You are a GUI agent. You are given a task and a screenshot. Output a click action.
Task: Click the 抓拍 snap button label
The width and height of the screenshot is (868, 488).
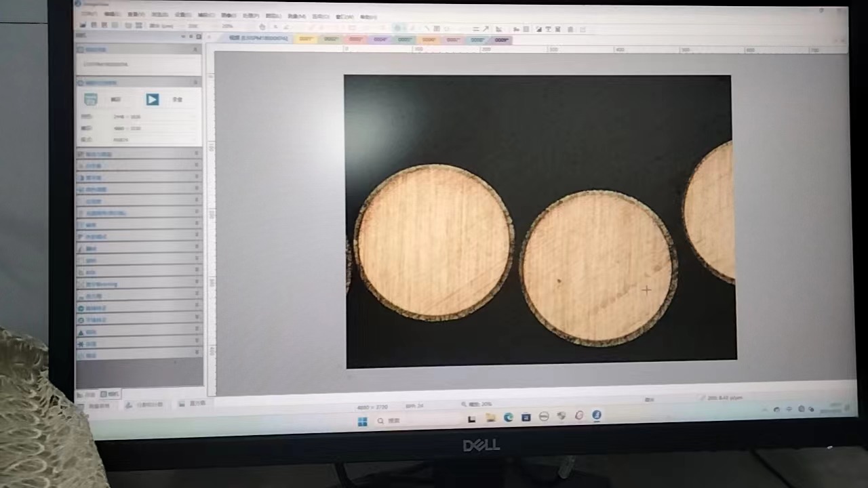[x=116, y=100]
